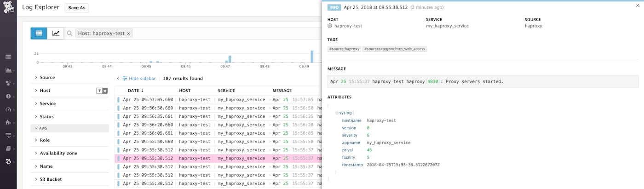644x189 pixels.
Task: Click the haproxy-test host in detail panel
Action: click(348, 26)
